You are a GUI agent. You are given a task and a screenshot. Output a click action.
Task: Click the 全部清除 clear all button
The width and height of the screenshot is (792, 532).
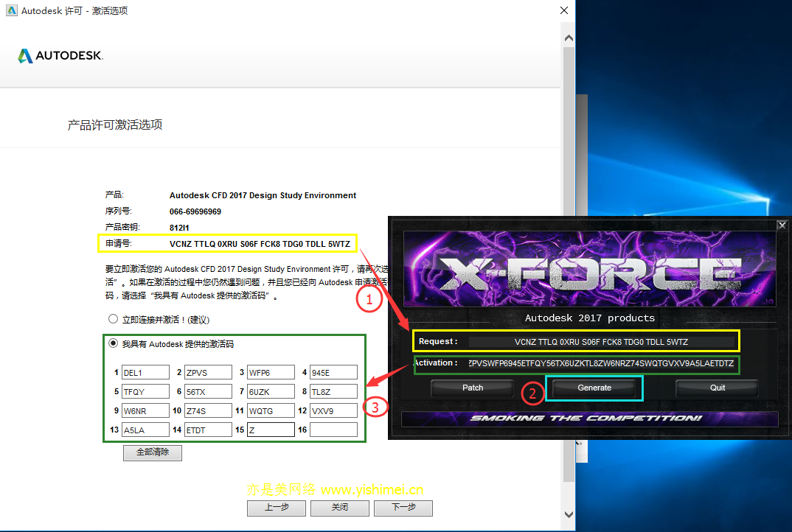[153, 452]
